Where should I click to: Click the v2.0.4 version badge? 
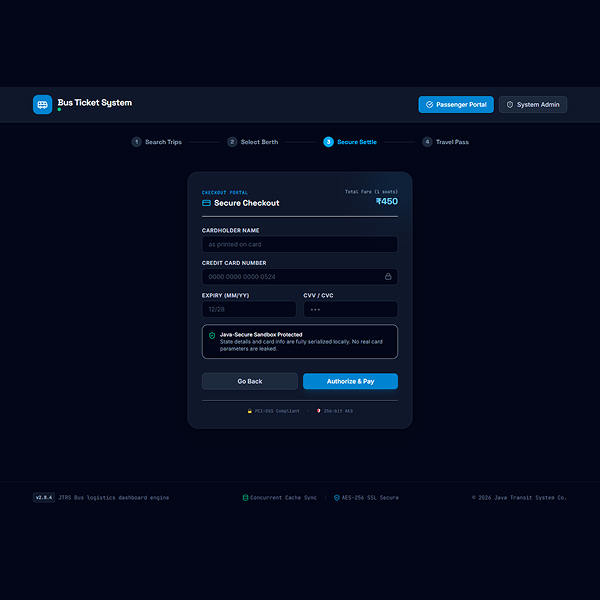coord(44,497)
